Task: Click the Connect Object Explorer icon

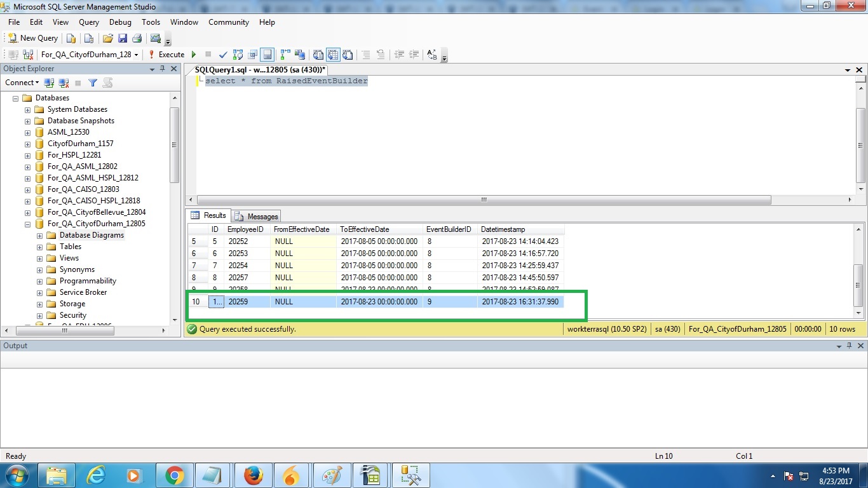Action: pos(49,83)
